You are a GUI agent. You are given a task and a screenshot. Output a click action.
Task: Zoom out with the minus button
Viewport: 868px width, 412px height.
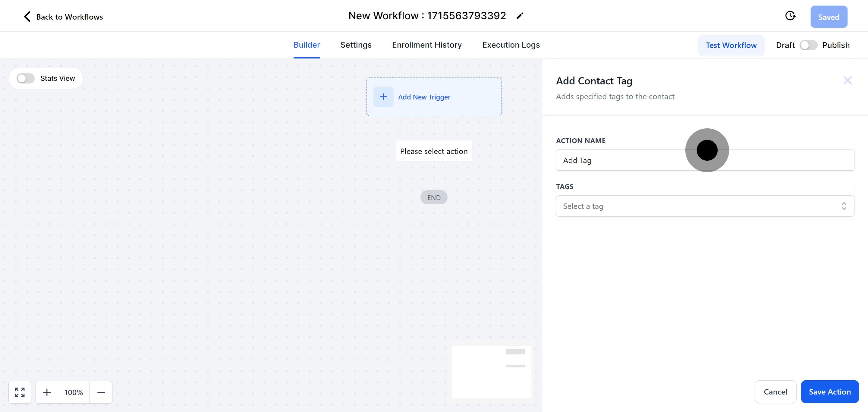(101, 392)
